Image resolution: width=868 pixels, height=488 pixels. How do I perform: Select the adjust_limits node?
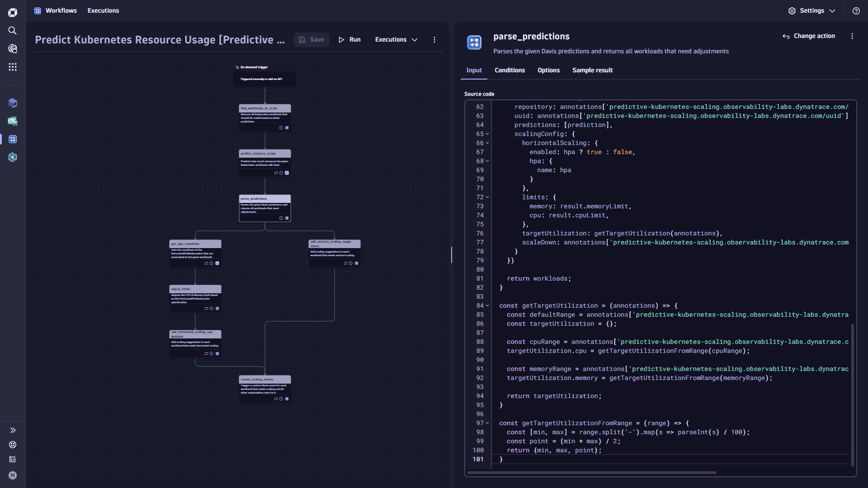pos(195,299)
